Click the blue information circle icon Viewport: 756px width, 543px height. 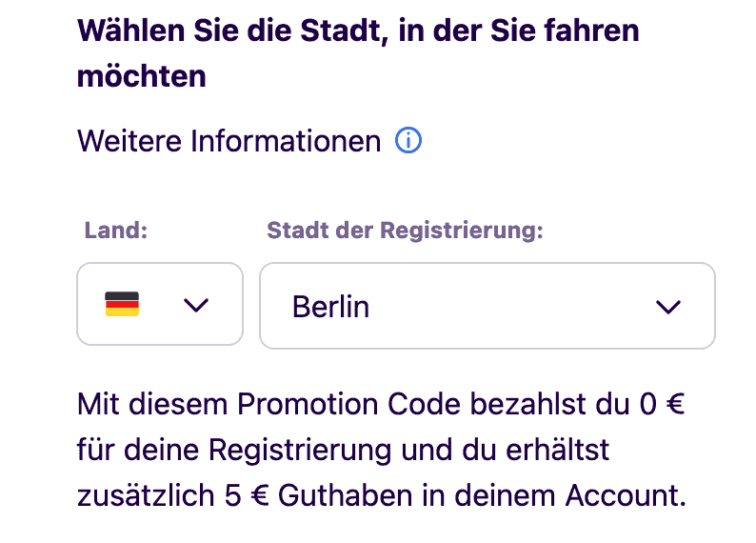tap(408, 142)
